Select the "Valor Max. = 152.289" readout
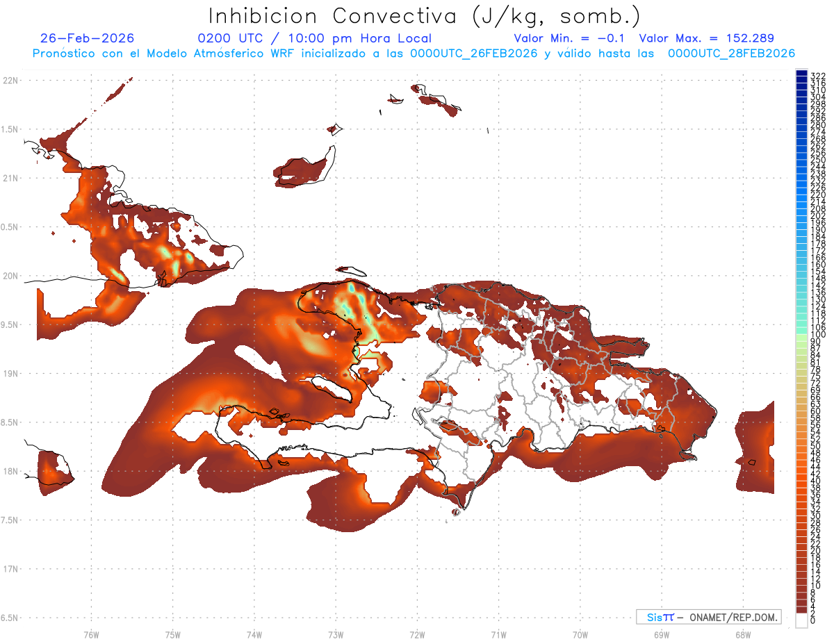 pos(706,38)
